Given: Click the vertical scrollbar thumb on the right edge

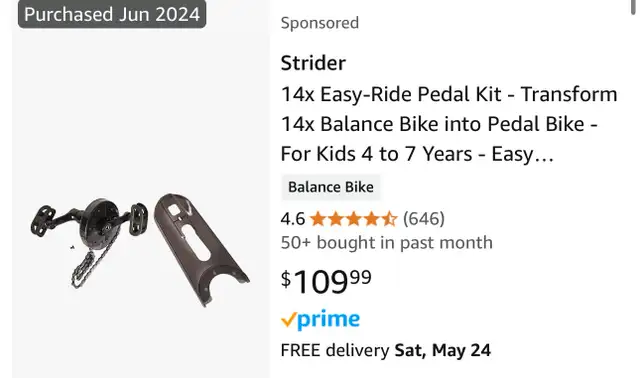Looking at the screenshot, I should tap(633, 7).
